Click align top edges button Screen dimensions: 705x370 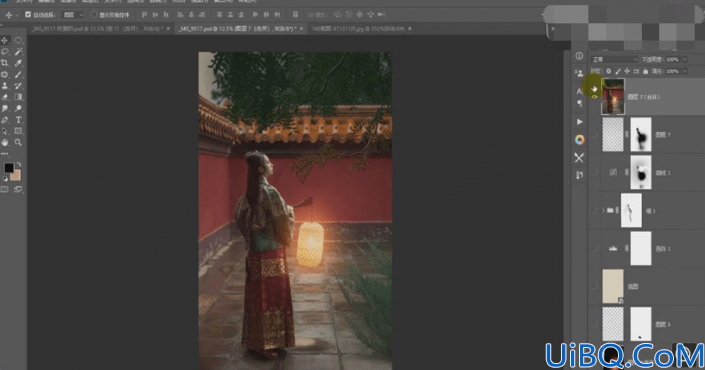point(144,14)
